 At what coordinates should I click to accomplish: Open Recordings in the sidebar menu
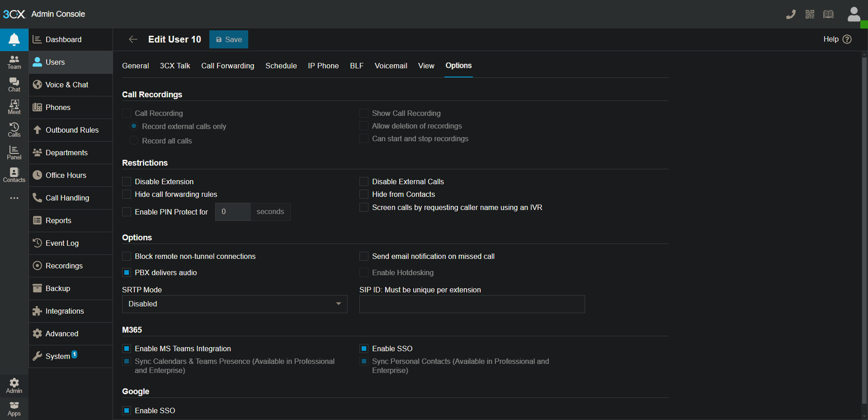click(64, 266)
